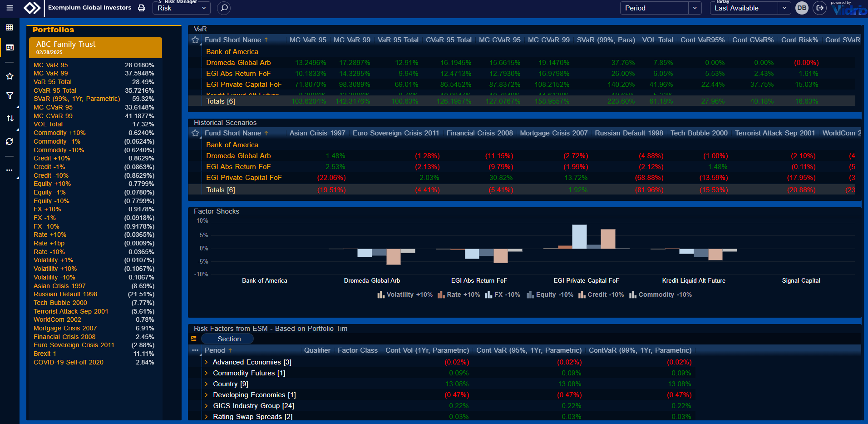Click the sort arrows sidebar icon
The height and width of the screenshot is (424, 868).
[10, 119]
